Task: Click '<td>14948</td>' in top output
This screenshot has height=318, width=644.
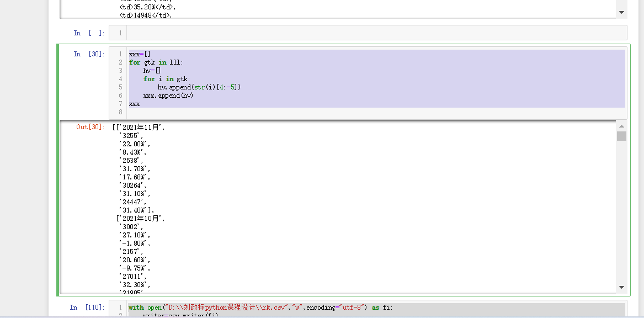Action: tap(145, 15)
